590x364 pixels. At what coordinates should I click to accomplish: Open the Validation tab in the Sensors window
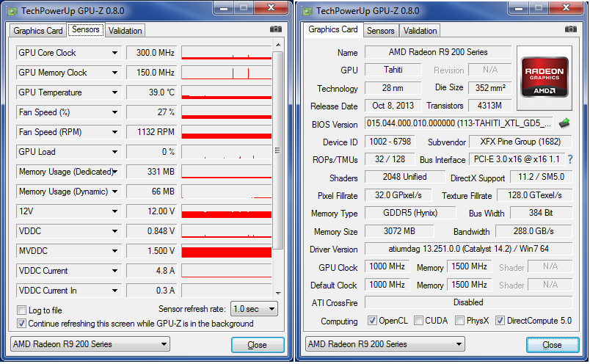tap(125, 31)
